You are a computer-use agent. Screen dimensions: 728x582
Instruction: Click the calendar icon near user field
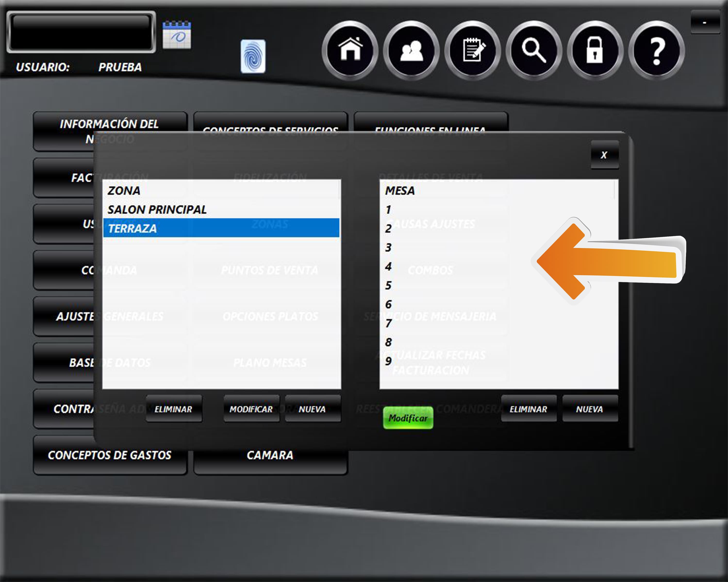[177, 35]
